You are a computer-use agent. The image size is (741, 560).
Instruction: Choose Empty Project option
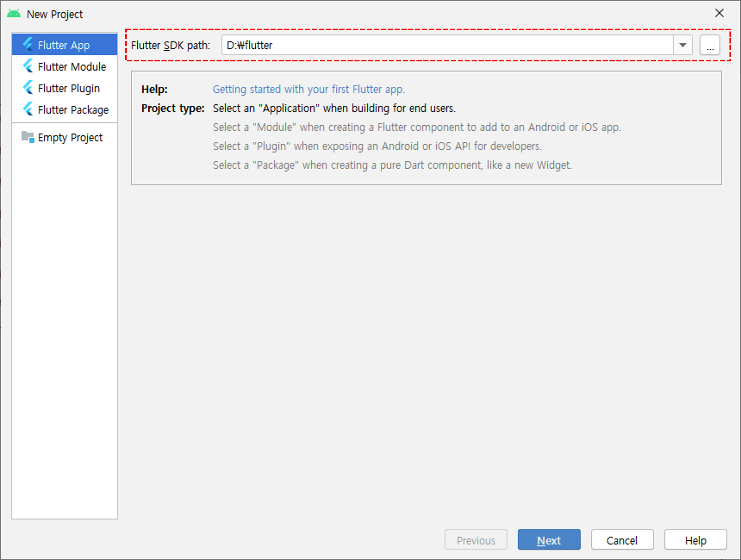70,137
